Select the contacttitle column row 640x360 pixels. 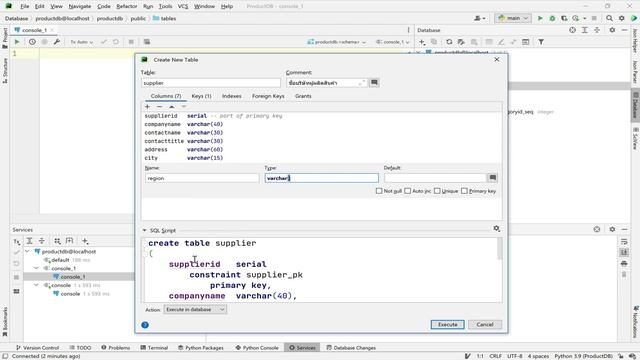[x=322, y=141]
